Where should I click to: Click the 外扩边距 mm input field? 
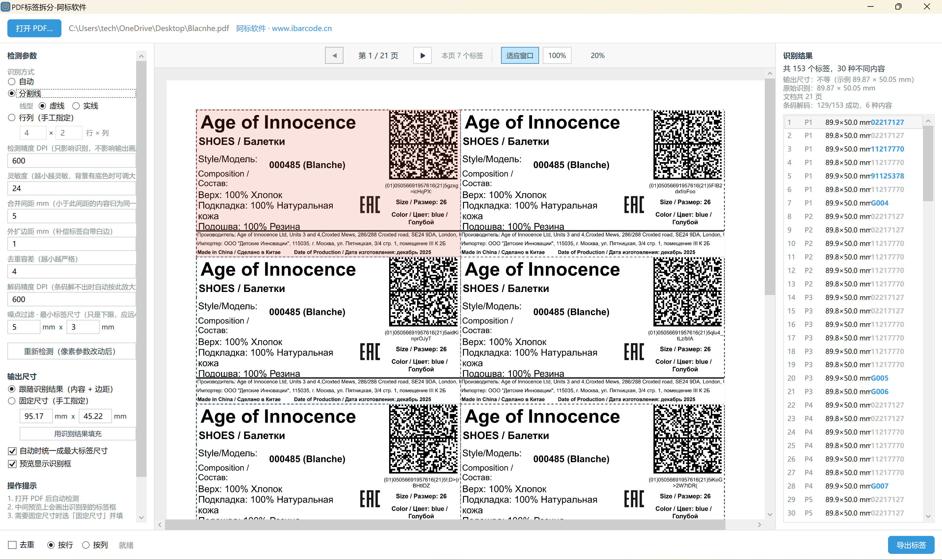coord(71,244)
